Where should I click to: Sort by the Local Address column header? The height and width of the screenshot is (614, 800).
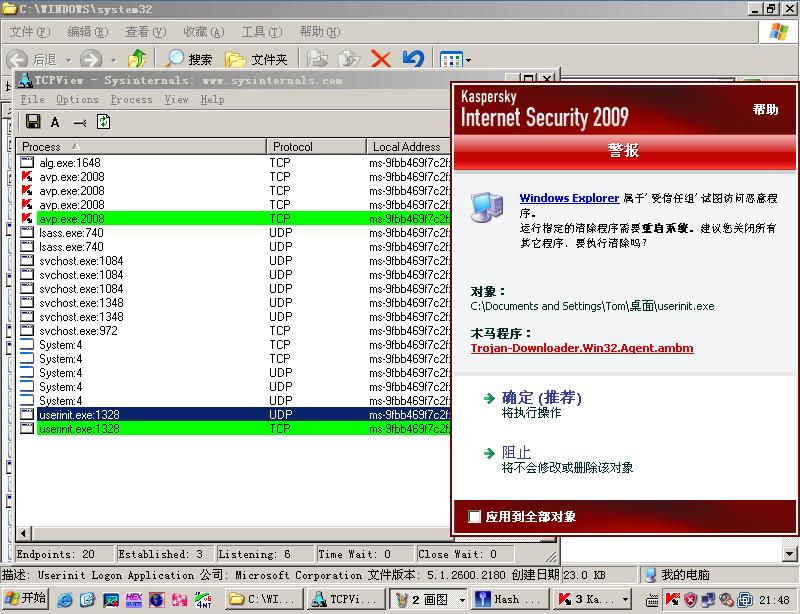pyautogui.click(x=409, y=146)
